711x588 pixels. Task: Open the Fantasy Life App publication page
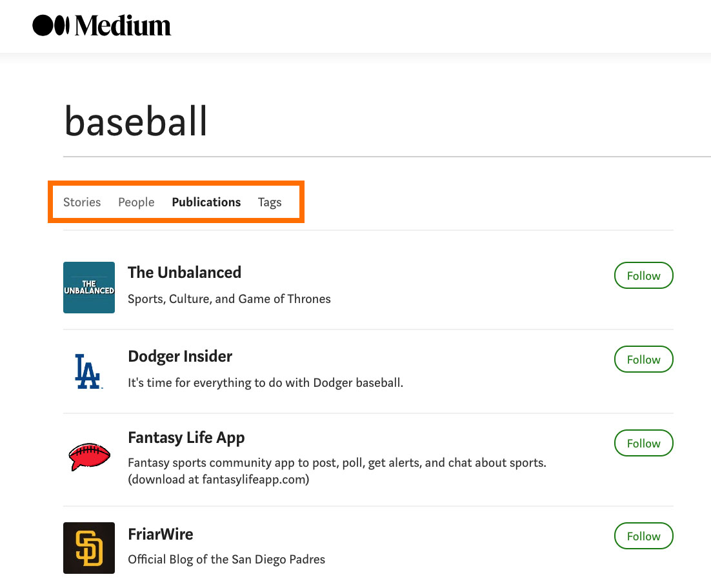pos(186,437)
